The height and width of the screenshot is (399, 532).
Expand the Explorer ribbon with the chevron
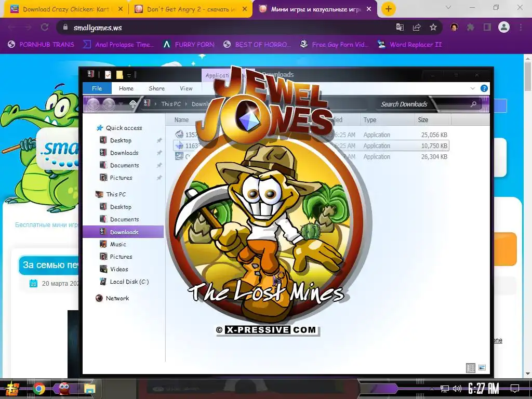(473, 88)
